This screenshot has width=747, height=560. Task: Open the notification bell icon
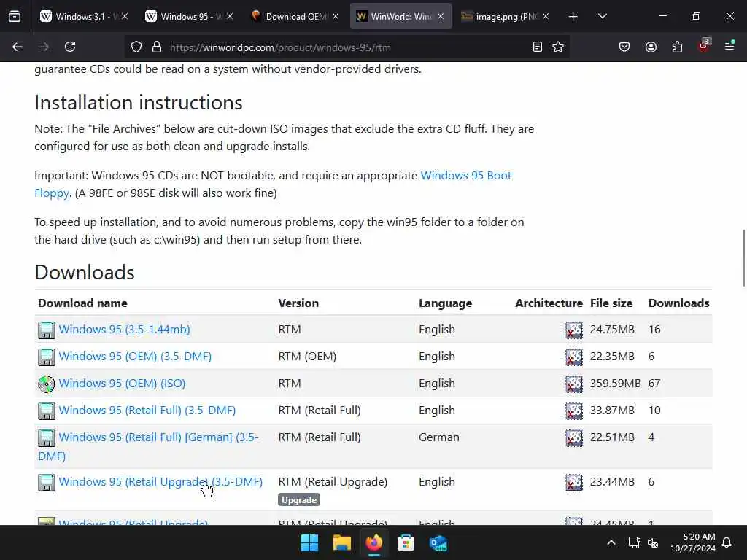pos(727,542)
